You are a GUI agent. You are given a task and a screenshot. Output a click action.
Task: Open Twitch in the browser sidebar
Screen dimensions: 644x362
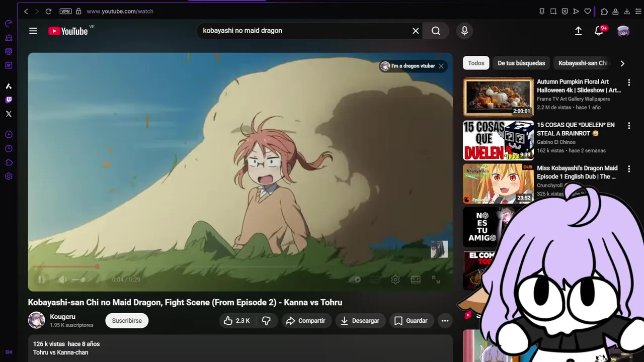point(9,100)
